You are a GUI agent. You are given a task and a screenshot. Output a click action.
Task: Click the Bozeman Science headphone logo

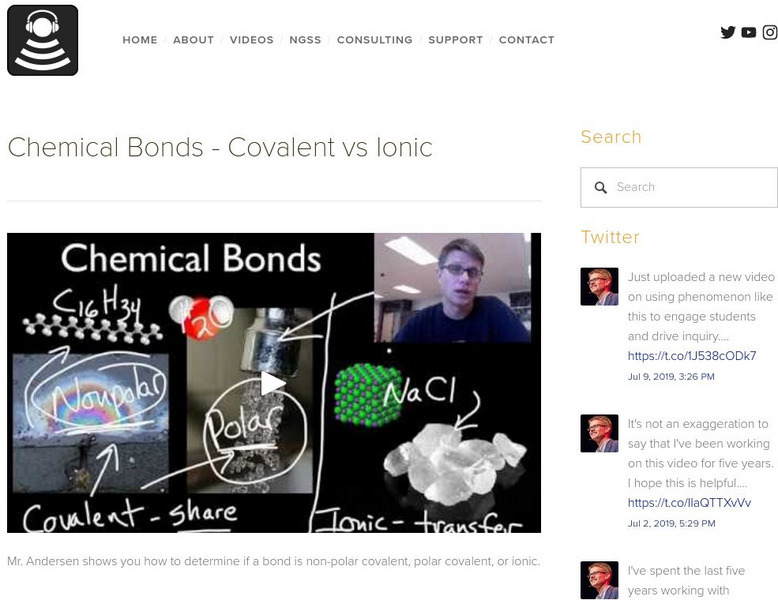[42, 40]
